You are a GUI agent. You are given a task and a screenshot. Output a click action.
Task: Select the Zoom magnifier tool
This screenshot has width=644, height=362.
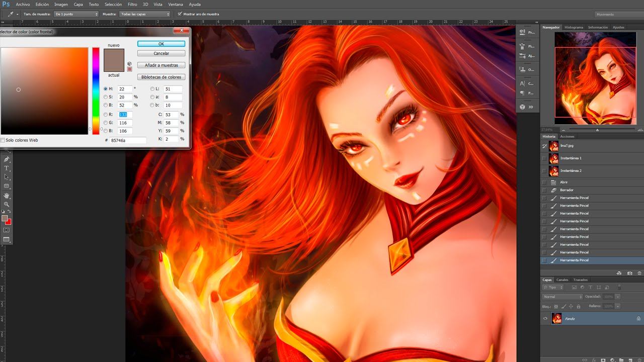[7, 205]
